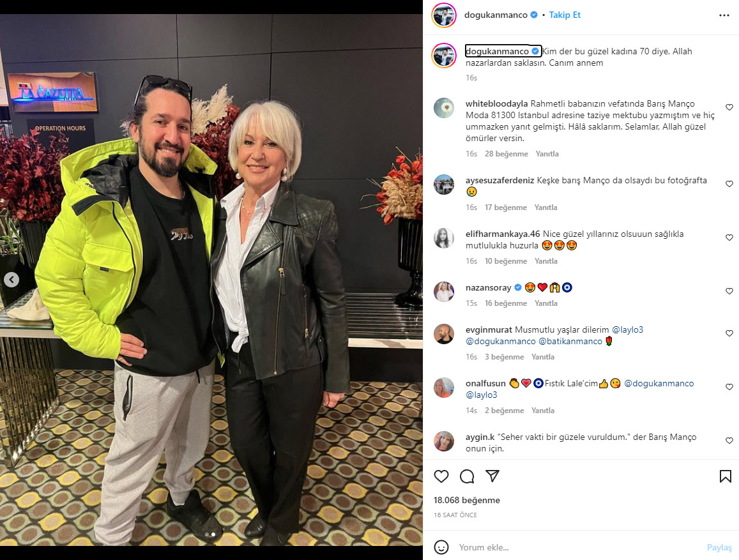Open nazansoray's profile avatar
Image resolution: width=739 pixels, height=560 pixels.
[444, 292]
